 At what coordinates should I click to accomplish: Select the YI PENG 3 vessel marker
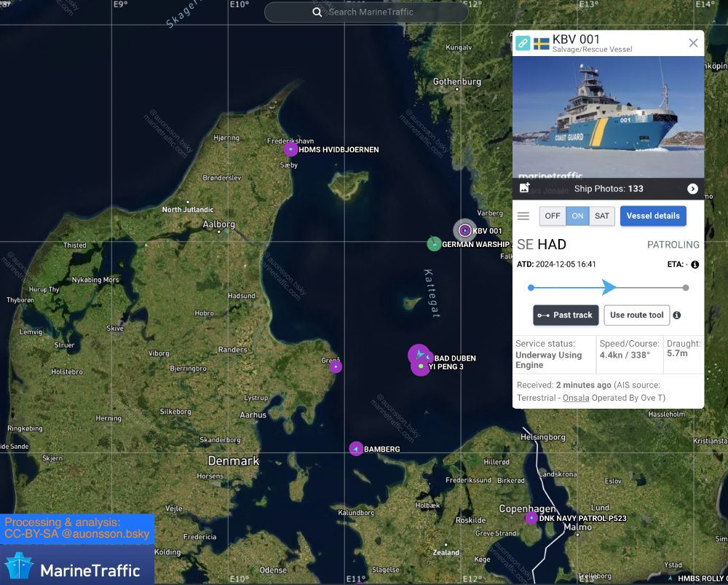pos(421,366)
